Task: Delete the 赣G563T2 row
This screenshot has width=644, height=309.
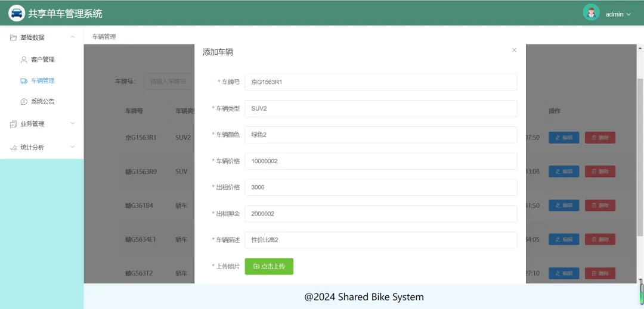Action: click(600, 273)
